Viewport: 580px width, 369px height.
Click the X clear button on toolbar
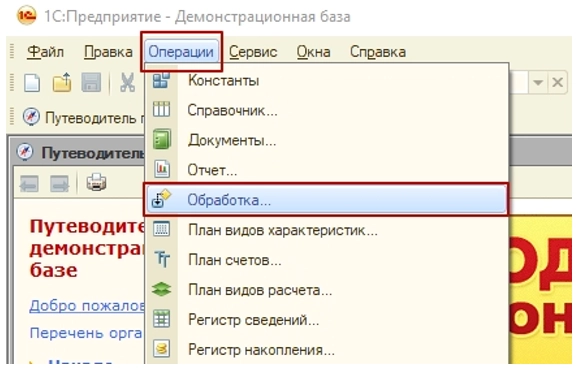pyautogui.click(x=557, y=82)
